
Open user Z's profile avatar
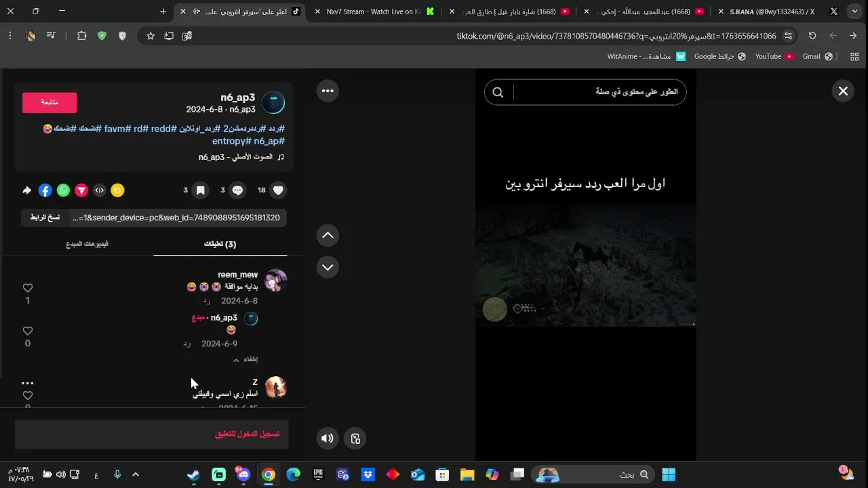click(x=275, y=388)
